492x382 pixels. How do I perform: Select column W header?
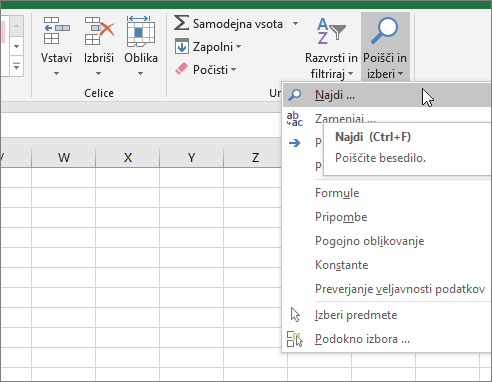click(x=64, y=157)
